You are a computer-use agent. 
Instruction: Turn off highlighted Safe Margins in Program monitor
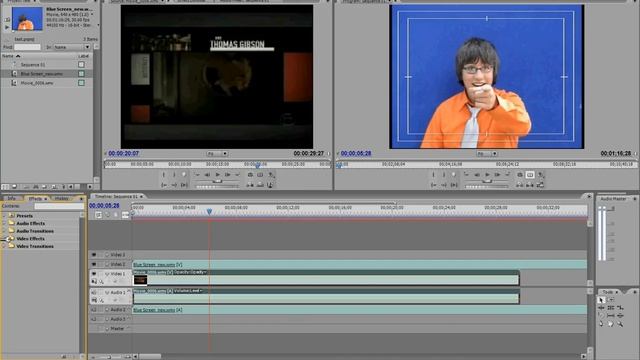530,175
